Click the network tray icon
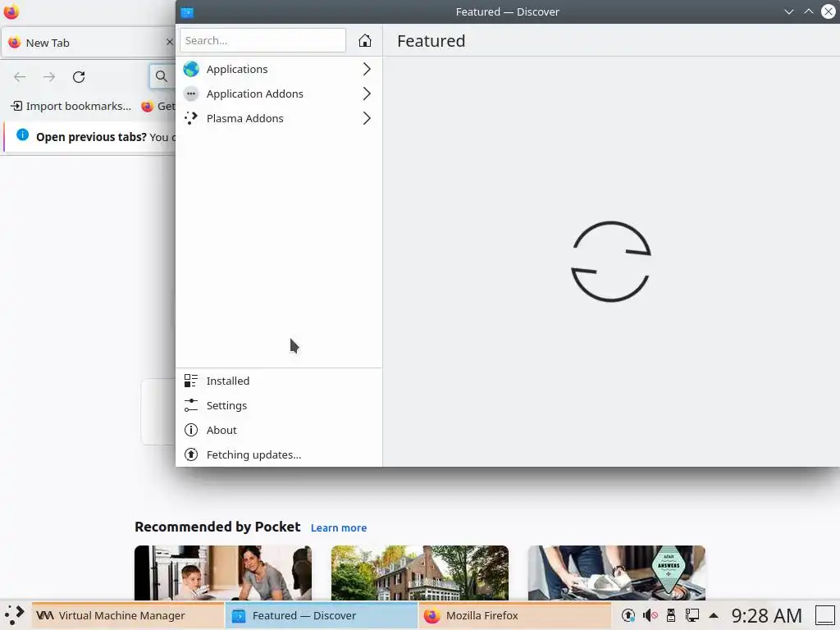The height and width of the screenshot is (630, 840). point(692,615)
